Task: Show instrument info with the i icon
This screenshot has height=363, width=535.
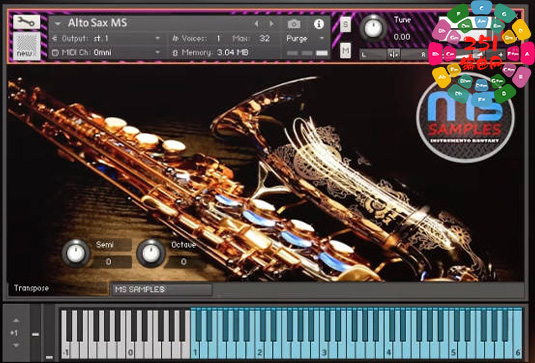Action: [x=319, y=24]
